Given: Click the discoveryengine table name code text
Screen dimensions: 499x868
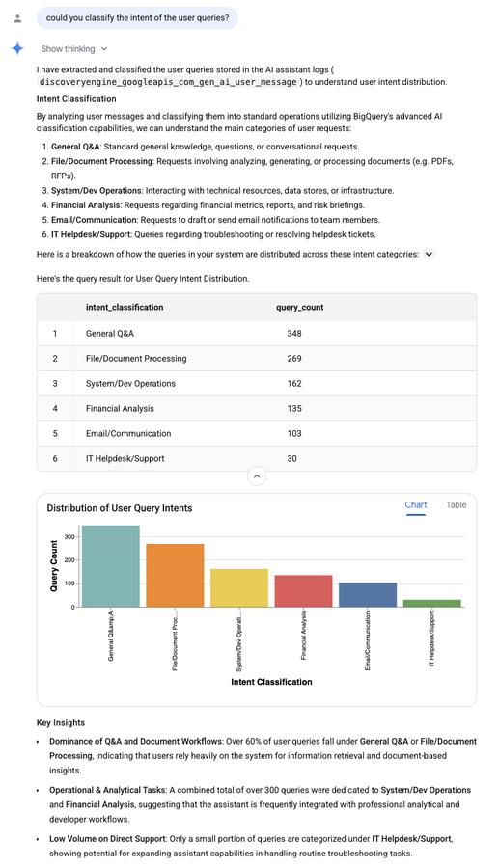Looking at the screenshot, I should tap(168, 82).
